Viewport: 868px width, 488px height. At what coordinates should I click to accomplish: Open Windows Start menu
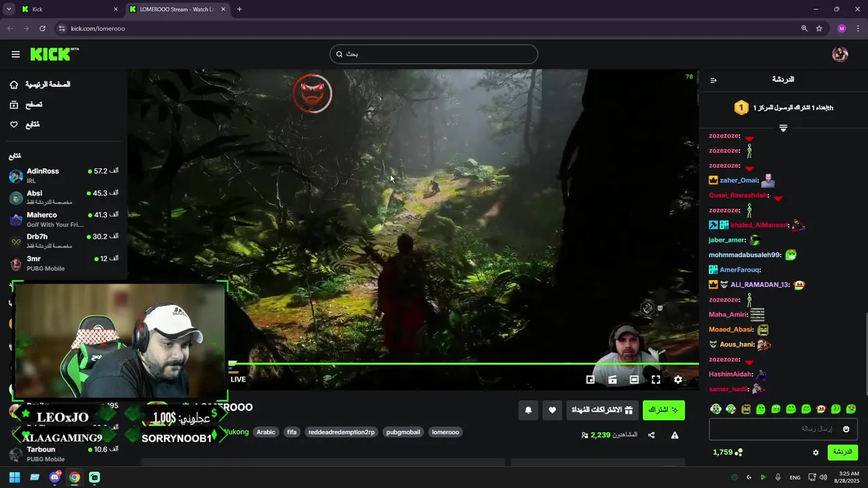point(14,477)
